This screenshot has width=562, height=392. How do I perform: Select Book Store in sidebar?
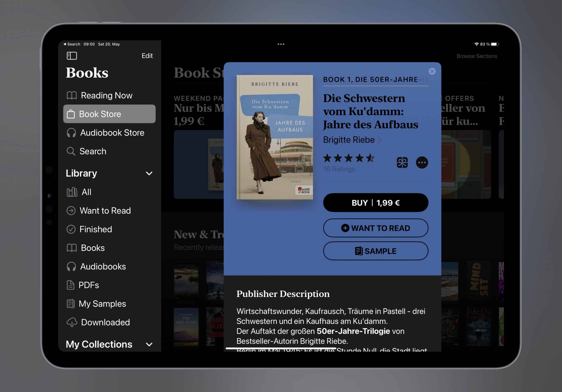point(109,114)
